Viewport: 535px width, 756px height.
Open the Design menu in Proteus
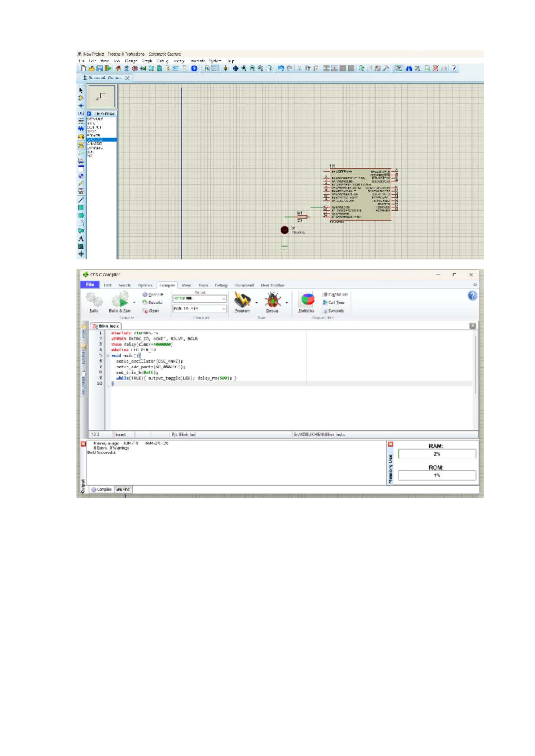131,61
